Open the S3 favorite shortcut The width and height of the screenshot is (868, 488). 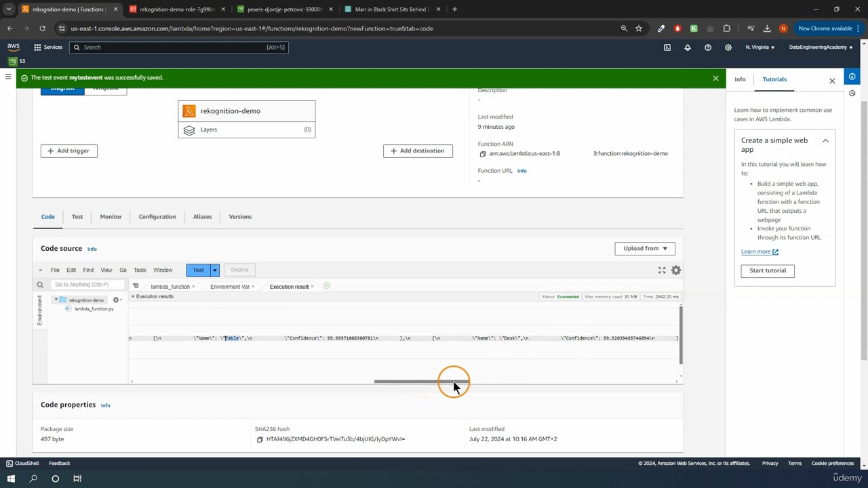coord(17,61)
